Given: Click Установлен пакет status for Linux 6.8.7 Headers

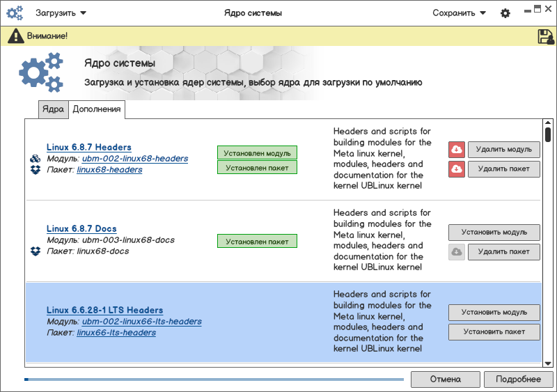Looking at the screenshot, I should [257, 168].
